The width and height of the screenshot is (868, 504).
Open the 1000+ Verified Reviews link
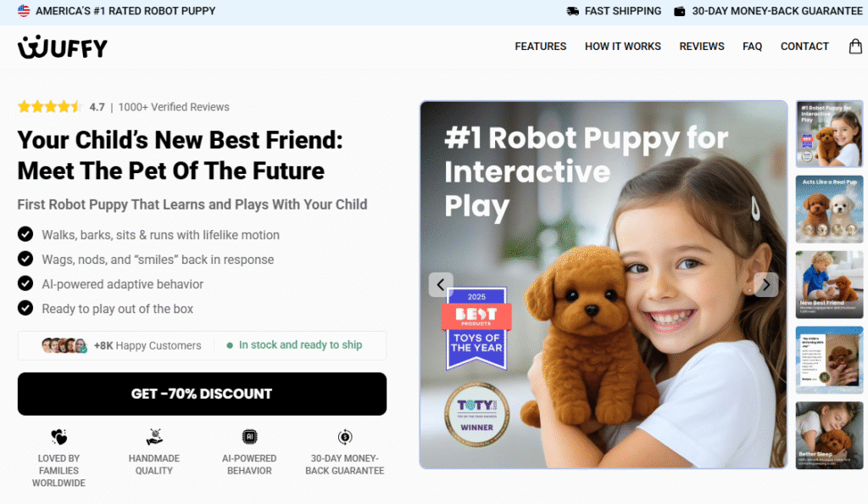pos(174,107)
